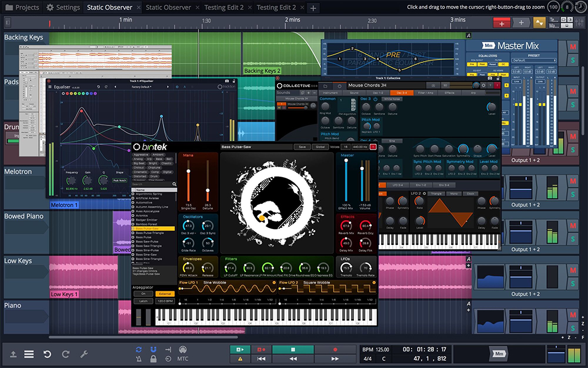Click the red record transport button
Viewport: 588px width, 368px height.
pos(335,349)
